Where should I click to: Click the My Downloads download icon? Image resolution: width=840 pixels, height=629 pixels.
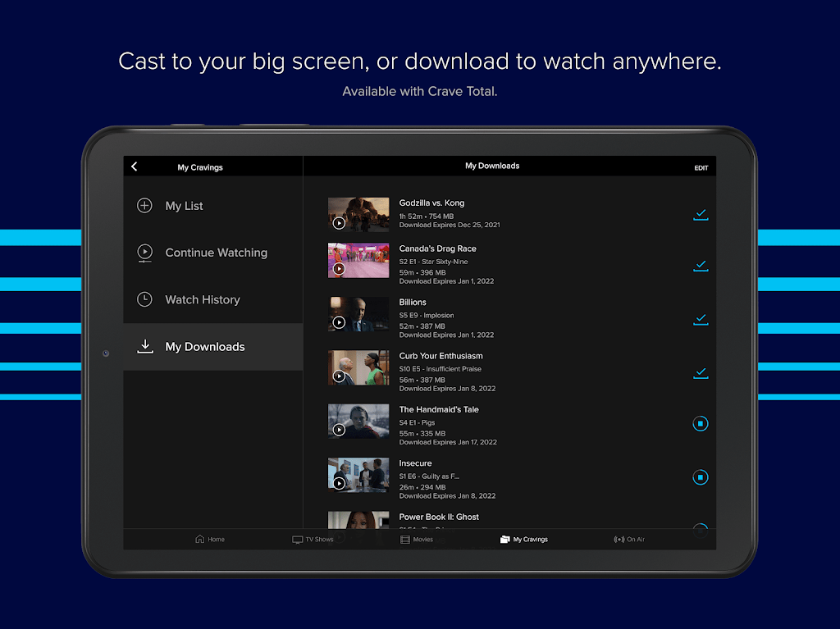tap(145, 347)
